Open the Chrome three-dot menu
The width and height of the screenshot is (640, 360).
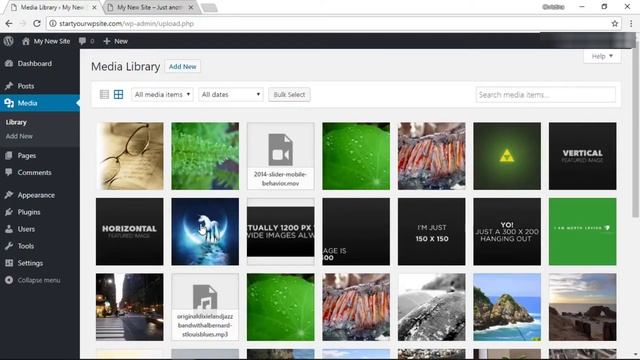(x=631, y=24)
